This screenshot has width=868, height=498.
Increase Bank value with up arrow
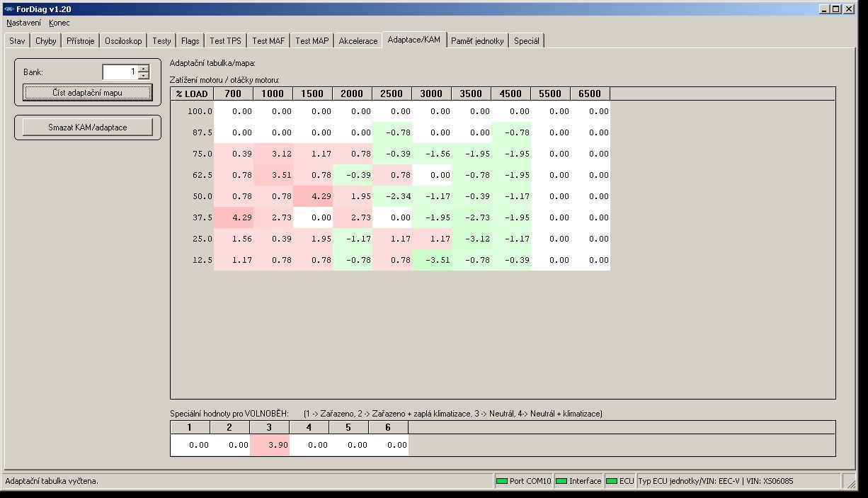pyautogui.click(x=144, y=69)
